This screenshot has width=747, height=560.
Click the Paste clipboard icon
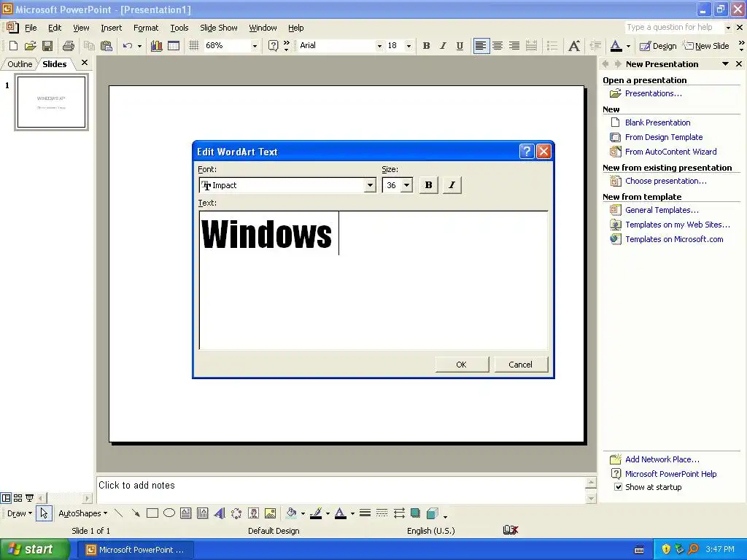107,46
